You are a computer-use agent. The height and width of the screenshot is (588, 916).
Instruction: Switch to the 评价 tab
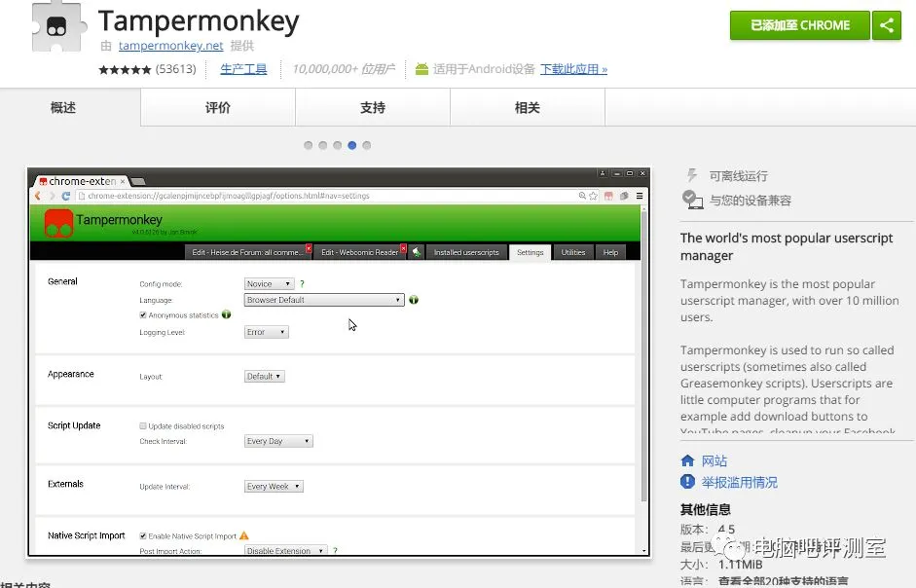[218, 107]
